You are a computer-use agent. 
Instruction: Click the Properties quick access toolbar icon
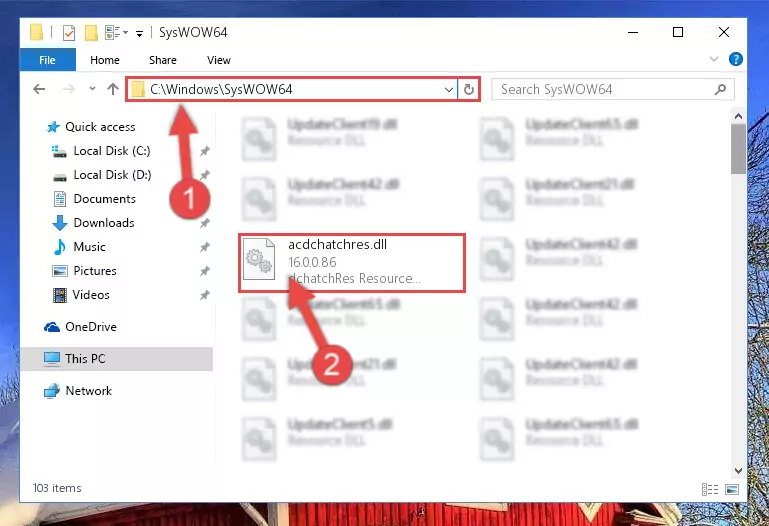point(69,33)
